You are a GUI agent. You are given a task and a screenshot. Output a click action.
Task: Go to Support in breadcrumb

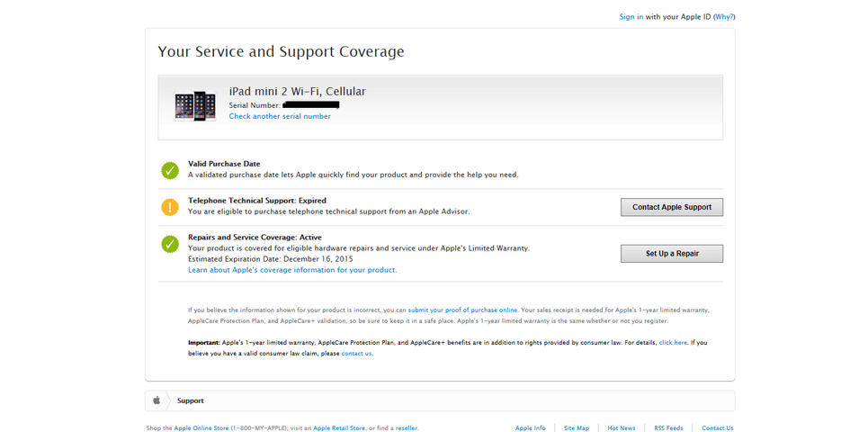pos(191,401)
